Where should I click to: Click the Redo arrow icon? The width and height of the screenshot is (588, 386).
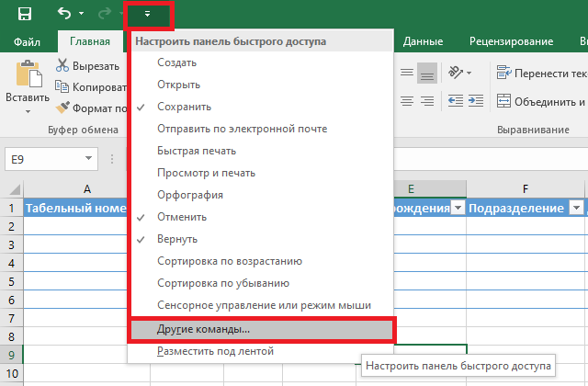105,14
